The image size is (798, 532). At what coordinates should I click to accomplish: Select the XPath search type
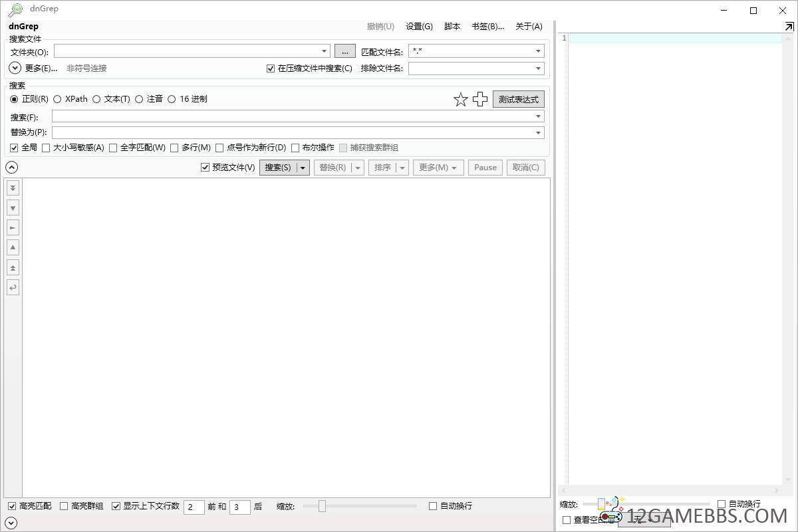(x=70, y=99)
